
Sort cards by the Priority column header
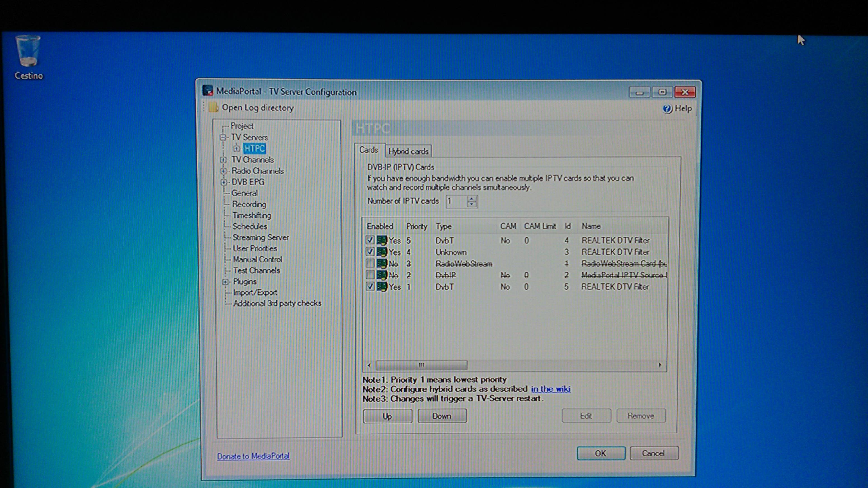tap(416, 226)
